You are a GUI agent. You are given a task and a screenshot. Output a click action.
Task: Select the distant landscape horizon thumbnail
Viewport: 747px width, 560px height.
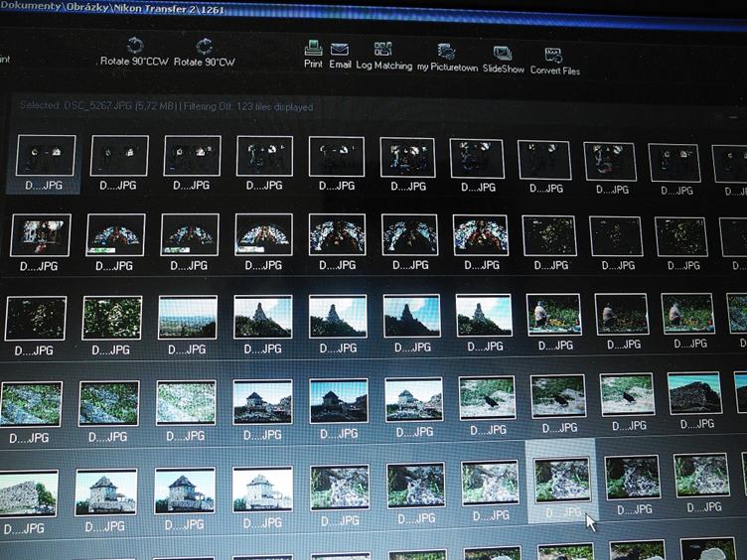coord(188,317)
